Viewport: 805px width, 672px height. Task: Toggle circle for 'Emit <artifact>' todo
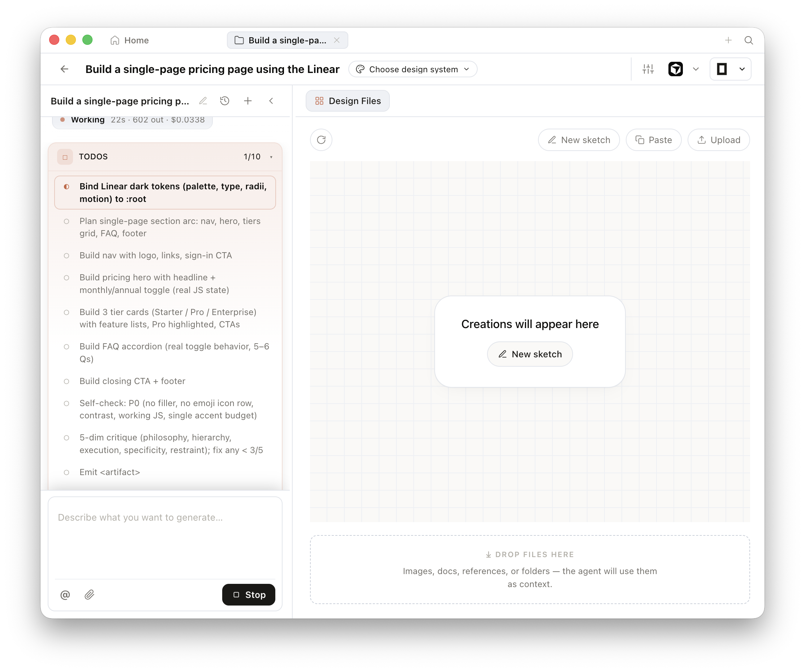tap(66, 472)
